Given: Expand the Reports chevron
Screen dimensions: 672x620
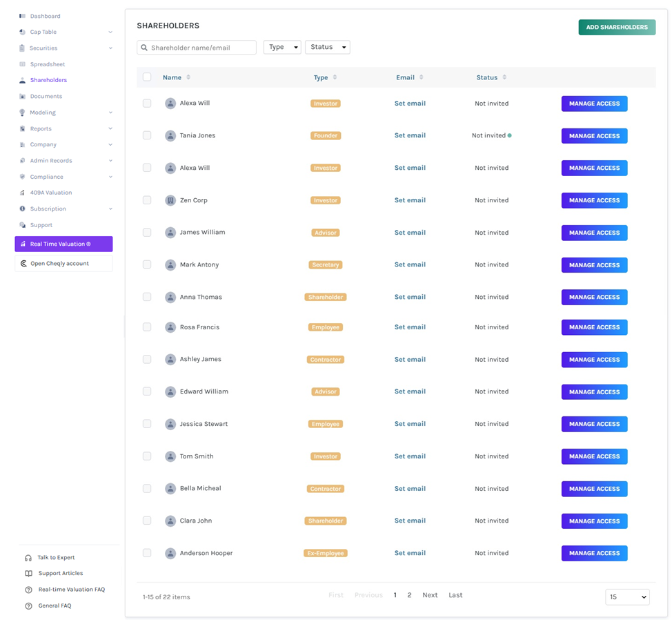Looking at the screenshot, I should (x=110, y=128).
